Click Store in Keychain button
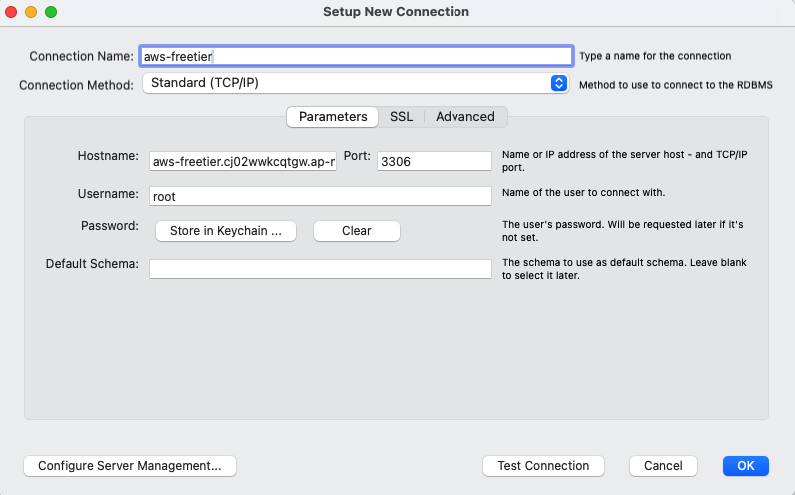 pyautogui.click(x=226, y=231)
